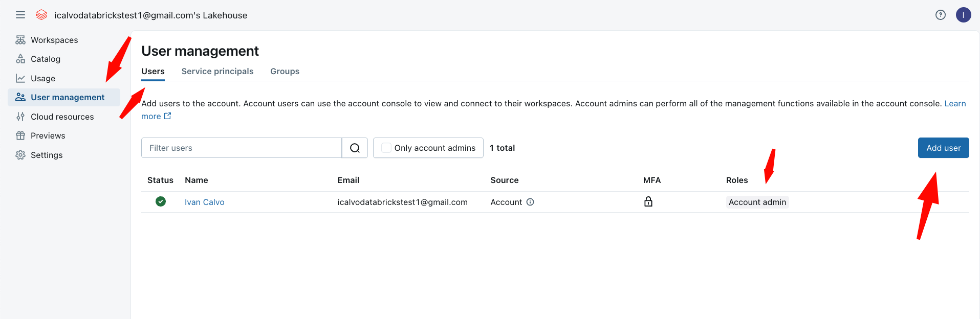Viewport: 980px width, 319px height.
Task: Click into the Filter users field
Action: click(241, 148)
